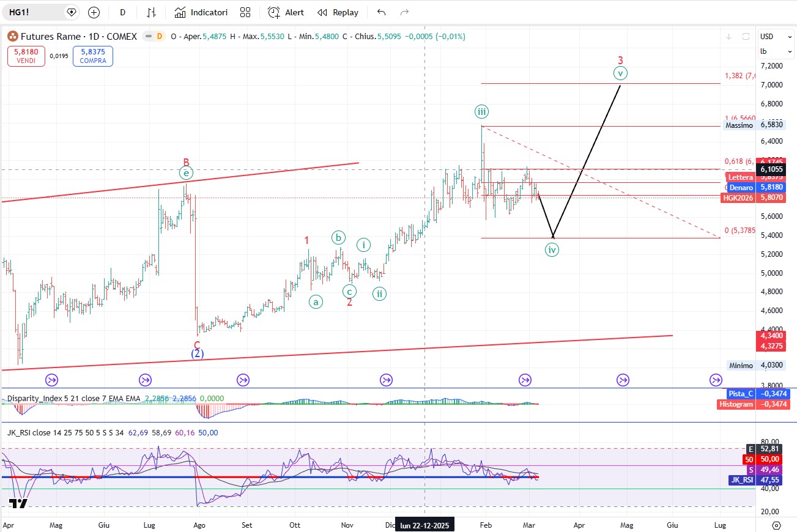Open the Indicatori menu
Viewport: 797px width, 532px height.
point(201,12)
